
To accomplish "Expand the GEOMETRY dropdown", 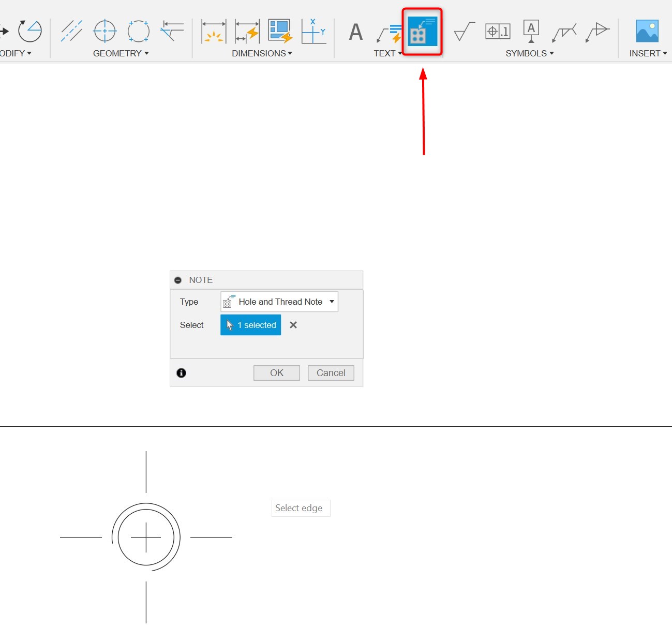I will 121,53.
